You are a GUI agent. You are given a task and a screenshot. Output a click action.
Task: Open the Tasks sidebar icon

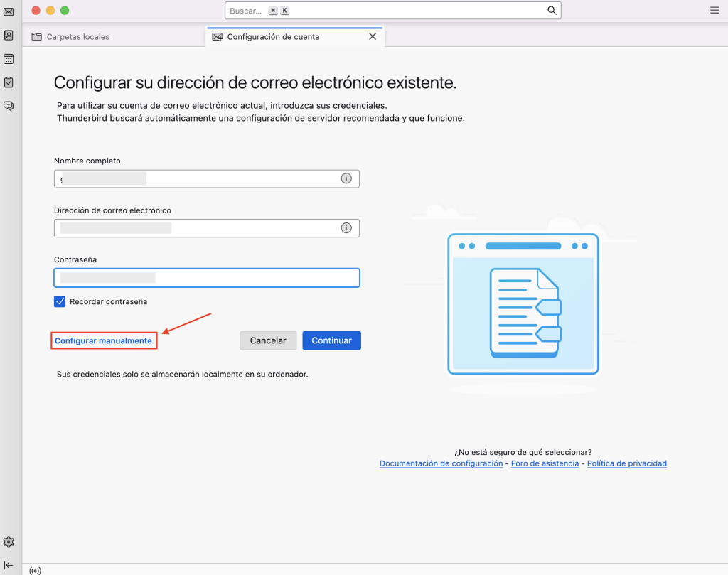point(9,82)
